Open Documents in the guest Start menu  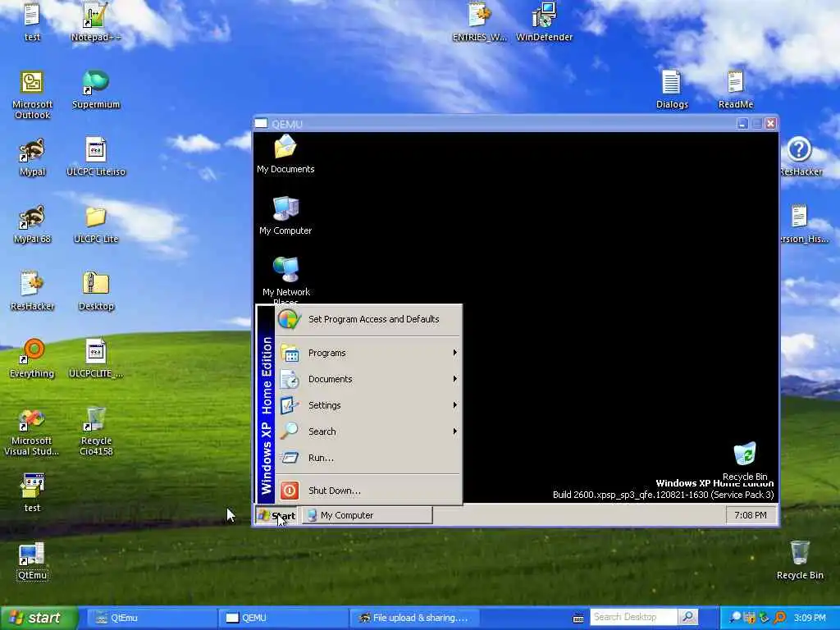pos(368,379)
